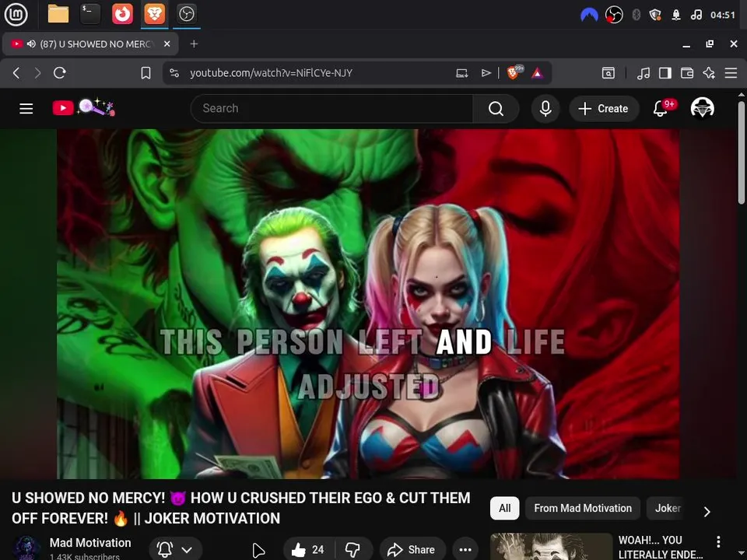Open YouTube notifications bell with 9+
The height and width of the screenshot is (560, 747).
coord(662,109)
